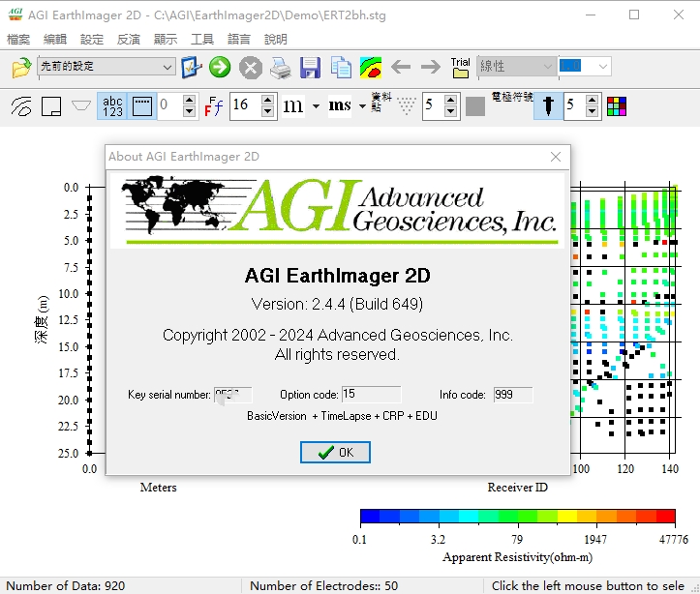
Task: Start inversion with green arrow button
Action: [x=220, y=68]
